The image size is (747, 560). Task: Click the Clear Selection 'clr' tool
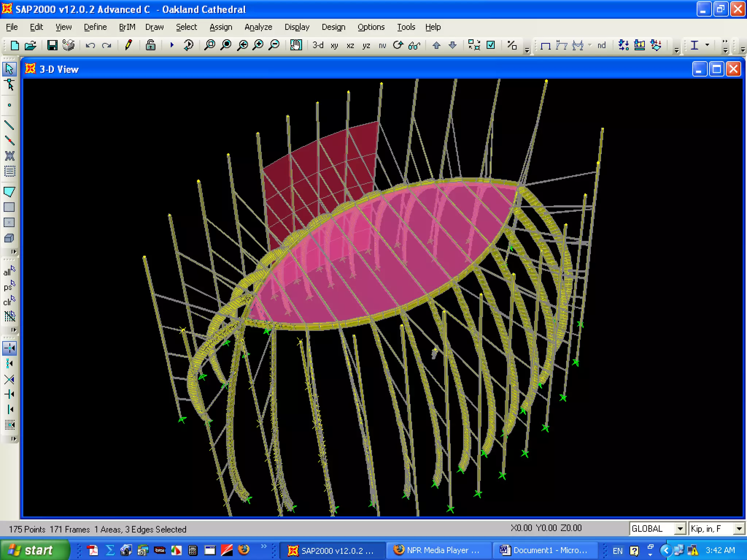(9, 301)
